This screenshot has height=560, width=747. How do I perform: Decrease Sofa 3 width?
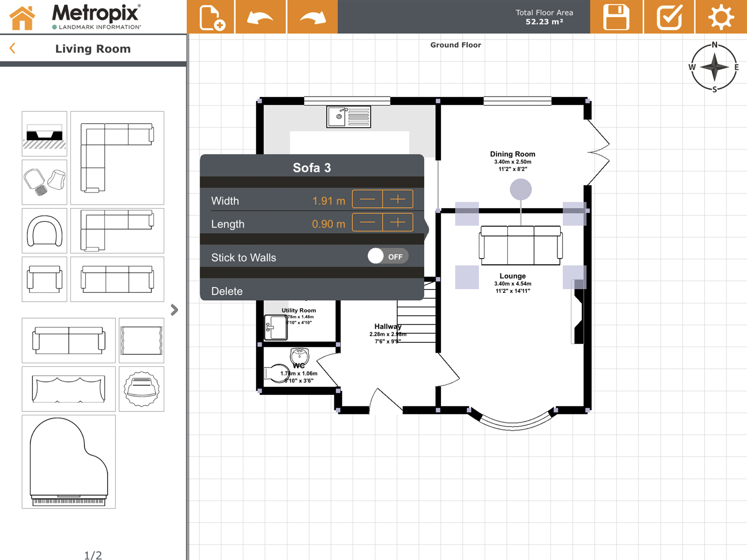367,199
